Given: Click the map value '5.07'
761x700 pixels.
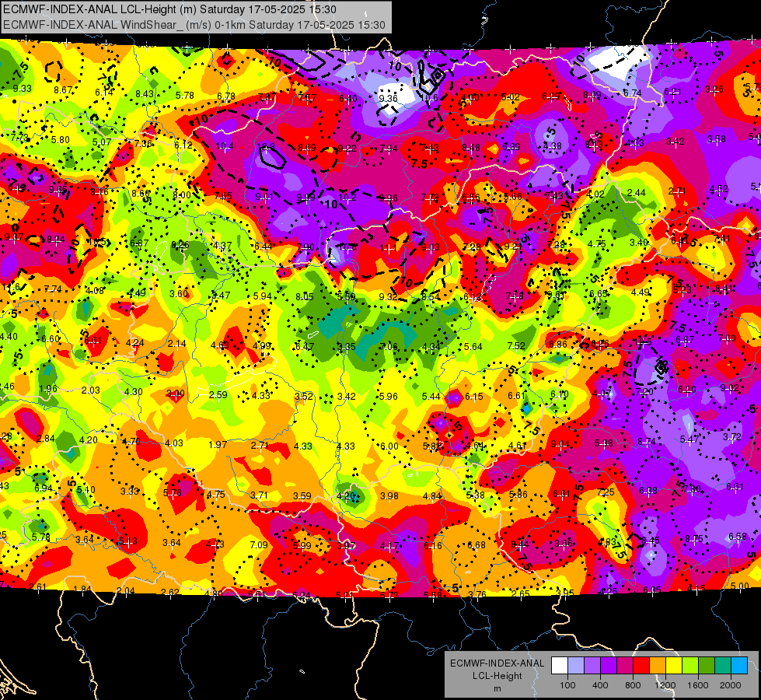Looking at the screenshot, I should point(102,142).
